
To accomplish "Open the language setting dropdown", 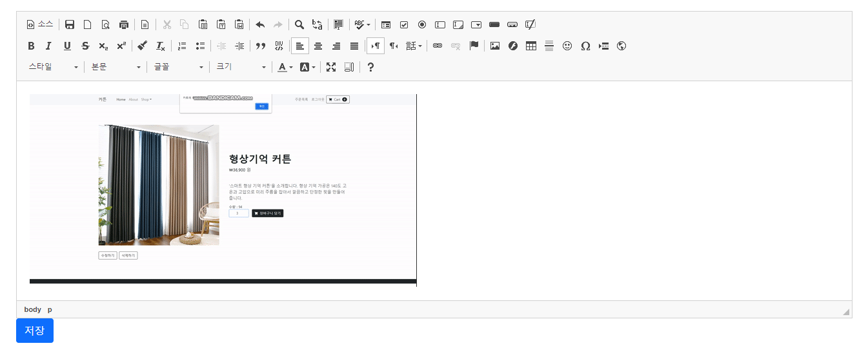I will [414, 46].
